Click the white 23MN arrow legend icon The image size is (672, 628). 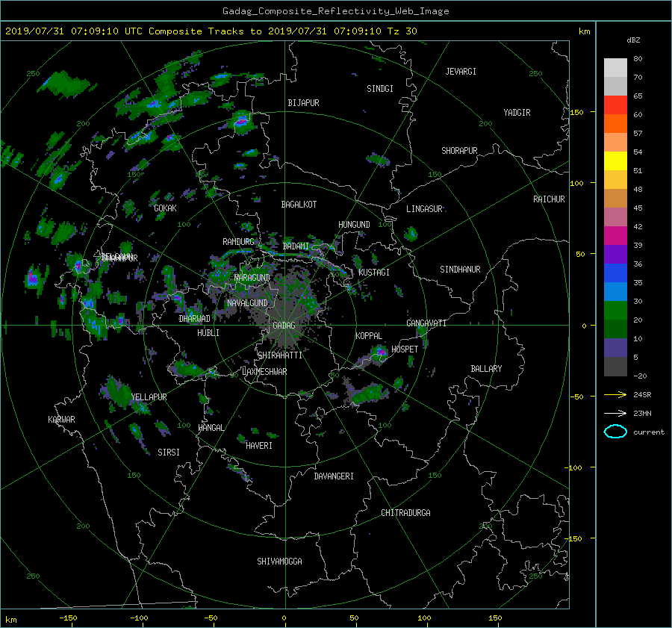click(x=615, y=413)
